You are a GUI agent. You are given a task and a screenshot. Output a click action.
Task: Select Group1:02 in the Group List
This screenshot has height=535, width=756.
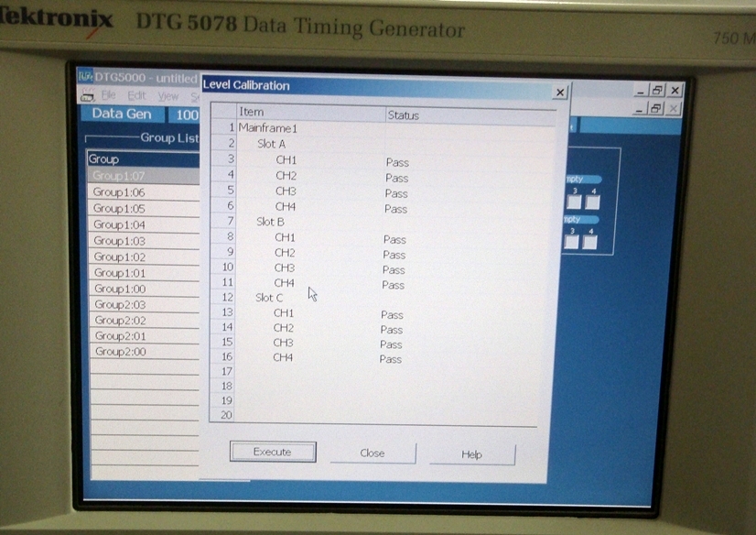pyautogui.click(x=145, y=257)
